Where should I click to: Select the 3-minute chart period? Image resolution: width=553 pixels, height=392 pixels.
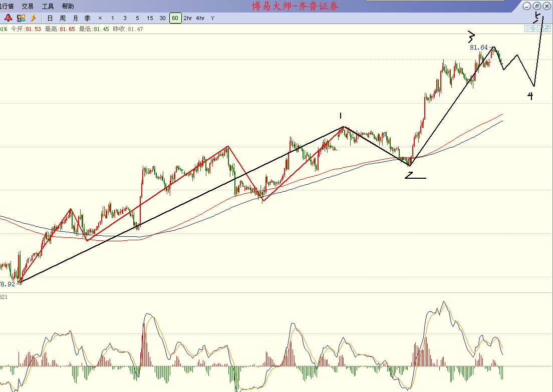tap(125, 18)
